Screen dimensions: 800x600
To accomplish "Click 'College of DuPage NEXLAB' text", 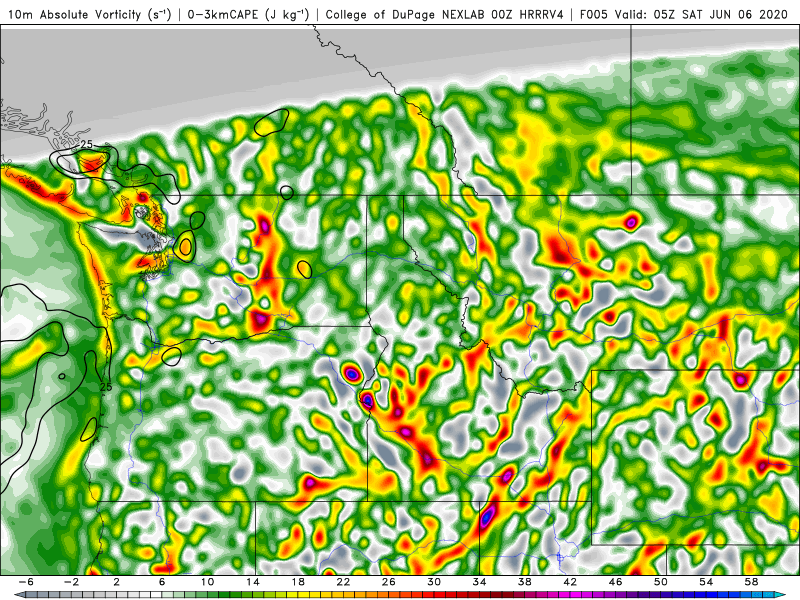I will click(x=406, y=14).
